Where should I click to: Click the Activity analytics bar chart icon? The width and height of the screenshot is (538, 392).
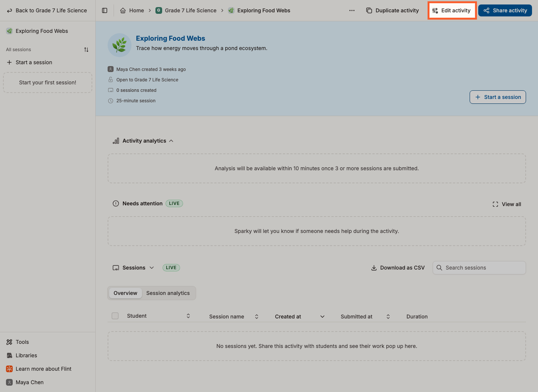pos(116,141)
